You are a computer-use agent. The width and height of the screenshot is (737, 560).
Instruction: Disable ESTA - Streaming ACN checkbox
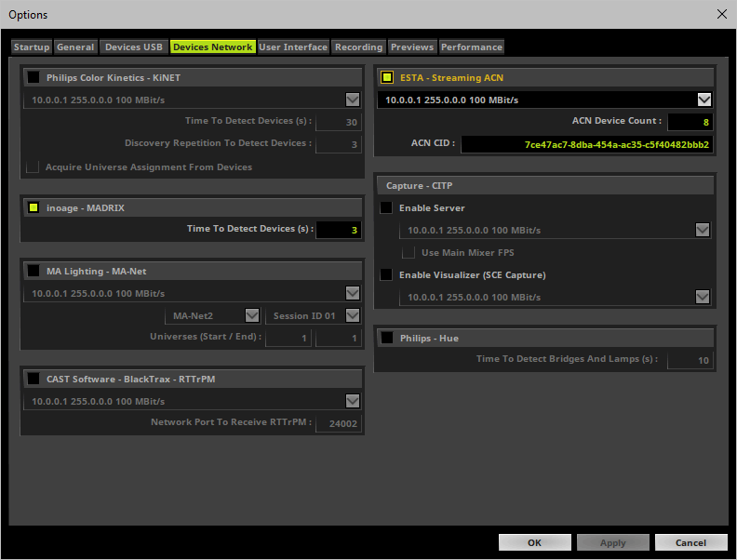click(x=387, y=77)
